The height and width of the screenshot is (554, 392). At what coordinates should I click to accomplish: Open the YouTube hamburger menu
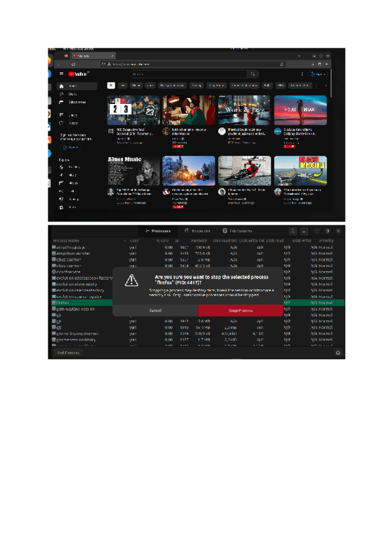(61, 74)
